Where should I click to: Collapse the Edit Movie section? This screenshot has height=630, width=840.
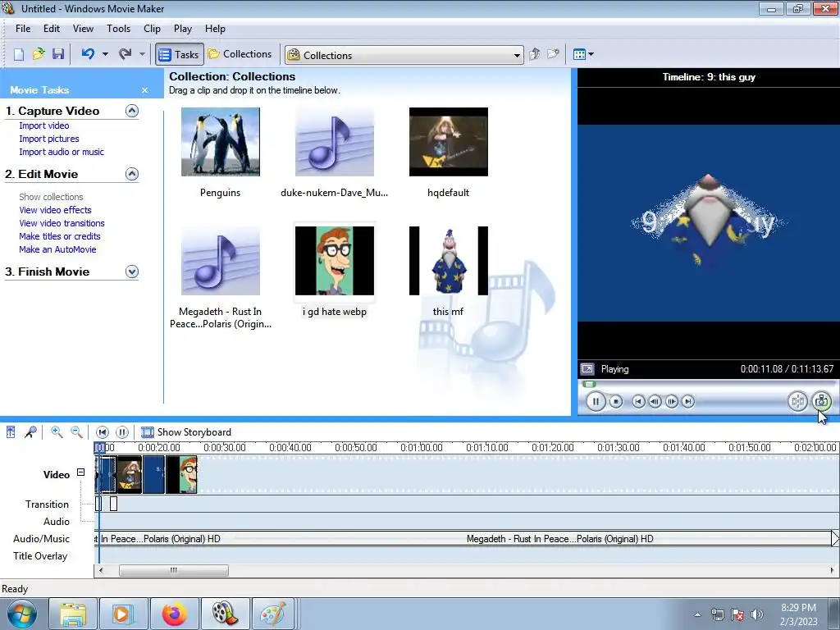point(132,174)
